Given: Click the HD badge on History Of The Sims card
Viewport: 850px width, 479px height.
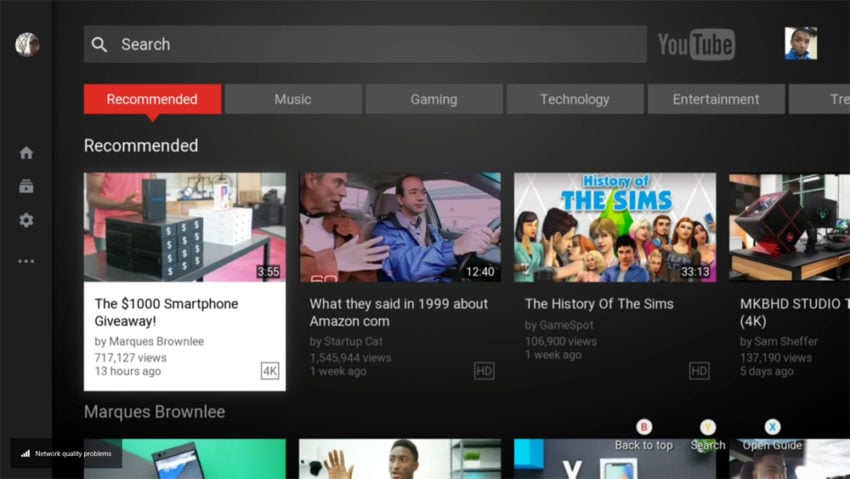Looking at the screenshot, I should pos(699,371).
